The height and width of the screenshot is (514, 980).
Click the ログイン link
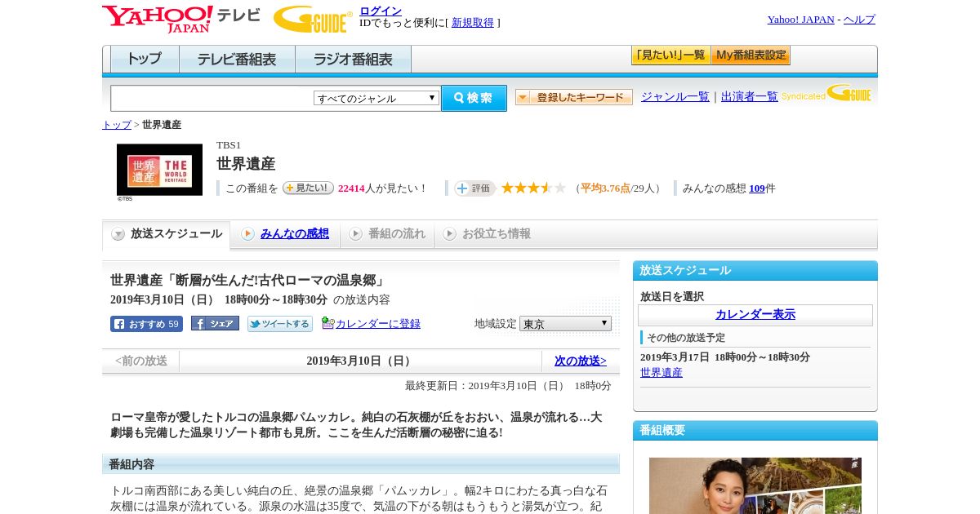(x=381, y=11)
